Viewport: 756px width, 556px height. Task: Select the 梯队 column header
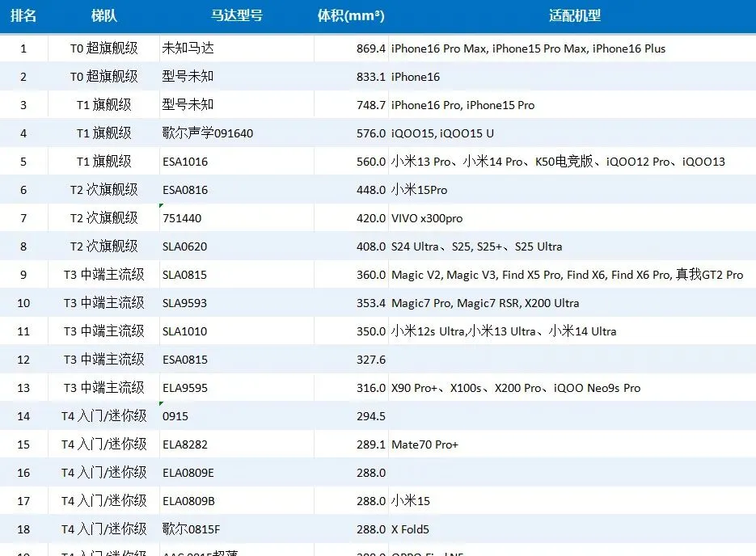(x=103, y=15)
